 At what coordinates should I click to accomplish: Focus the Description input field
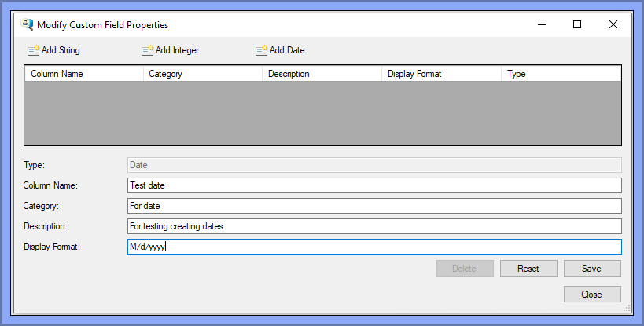pos(374,226)
